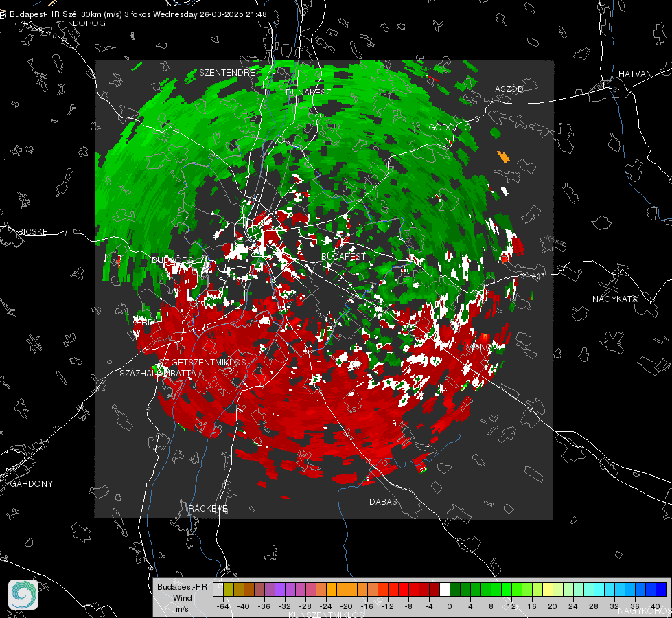The width and height of the screenshot is (672, 618).
Task: Click the BICSKE town label
Action: [32, 231]
